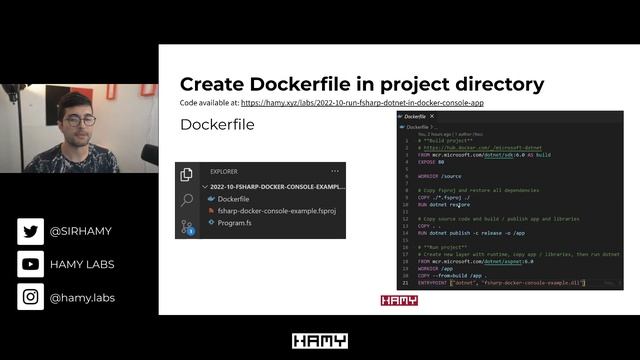Click the YouTube play icon

[x=31, y=264]
